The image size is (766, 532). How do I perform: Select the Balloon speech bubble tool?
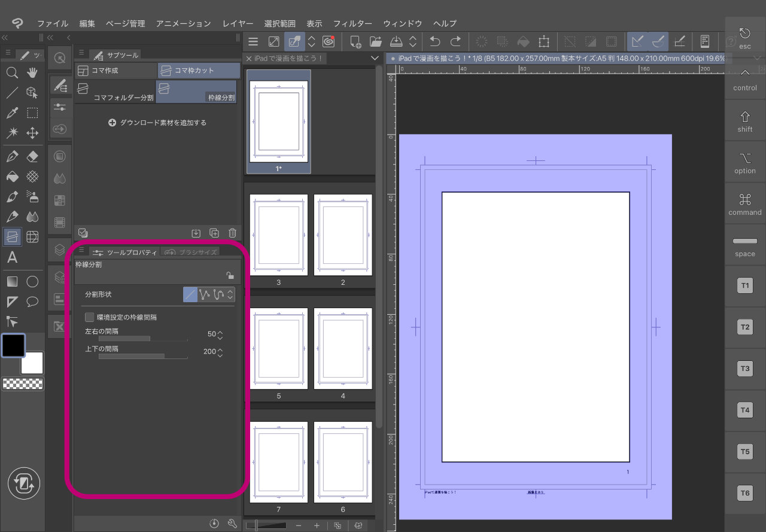pyautogui.click(x=32, y=301)
